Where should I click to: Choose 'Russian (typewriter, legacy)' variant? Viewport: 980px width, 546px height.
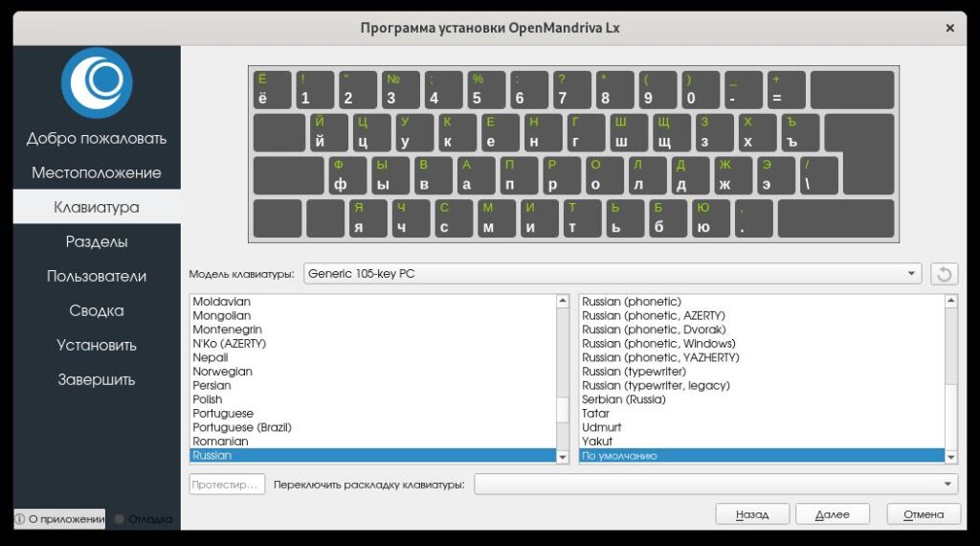tap(762, 385)
